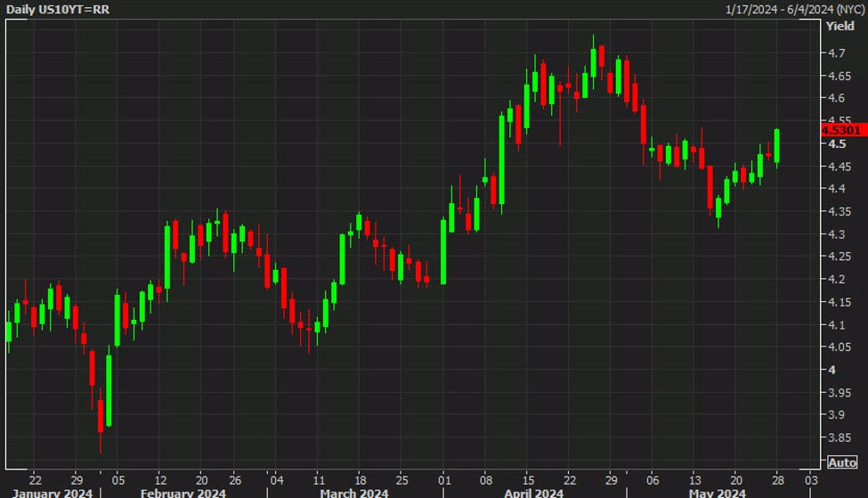Viewport: 868px width, 498px height.
Task: Click the 13 date tick in May
Action: 694,480
